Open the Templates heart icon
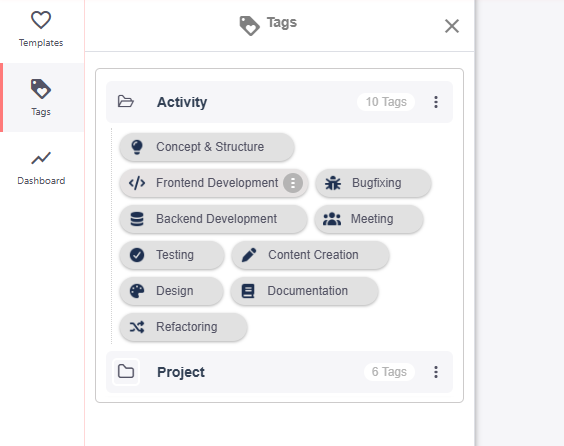Image resolution: width=564 pixels, height=446 pixels. click(x=41, y=20)
